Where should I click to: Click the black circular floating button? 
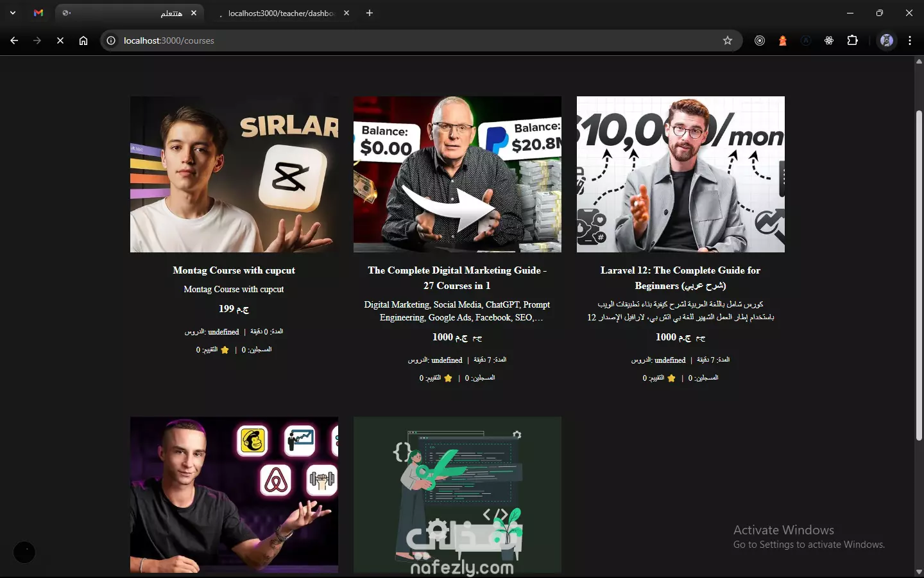tap(24, 552)
